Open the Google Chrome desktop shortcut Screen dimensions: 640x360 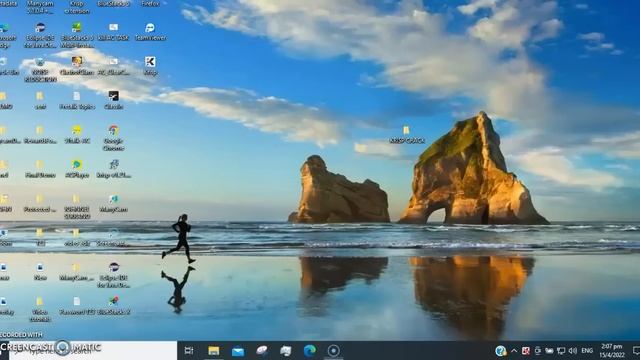113,138
